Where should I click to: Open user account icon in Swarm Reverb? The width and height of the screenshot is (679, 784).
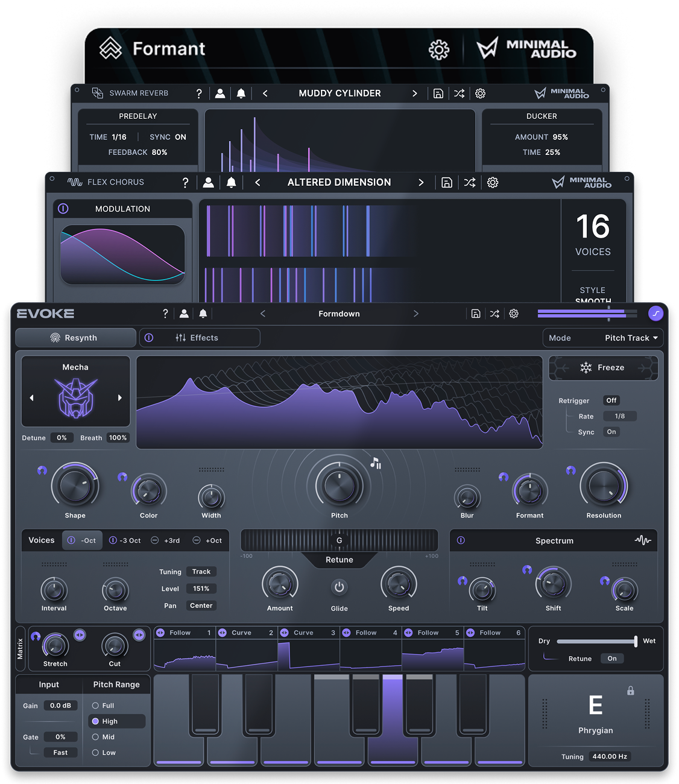tap(220, 93)
